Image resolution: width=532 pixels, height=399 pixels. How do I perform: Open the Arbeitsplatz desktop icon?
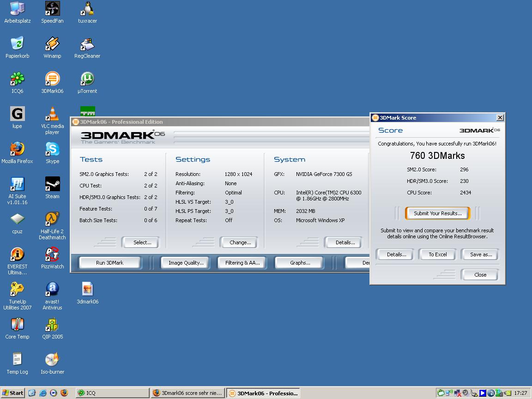pyautogui.click(x=17, y=12)
